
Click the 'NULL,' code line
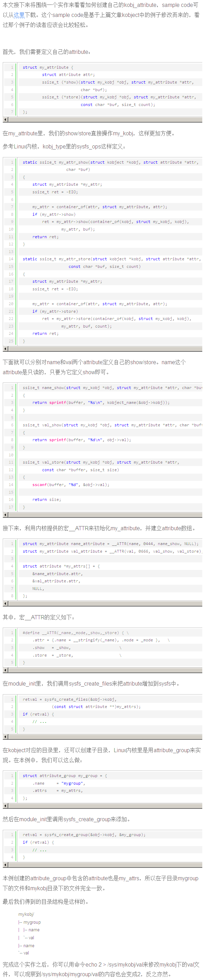pyautogui.click(x=38, y=589)
